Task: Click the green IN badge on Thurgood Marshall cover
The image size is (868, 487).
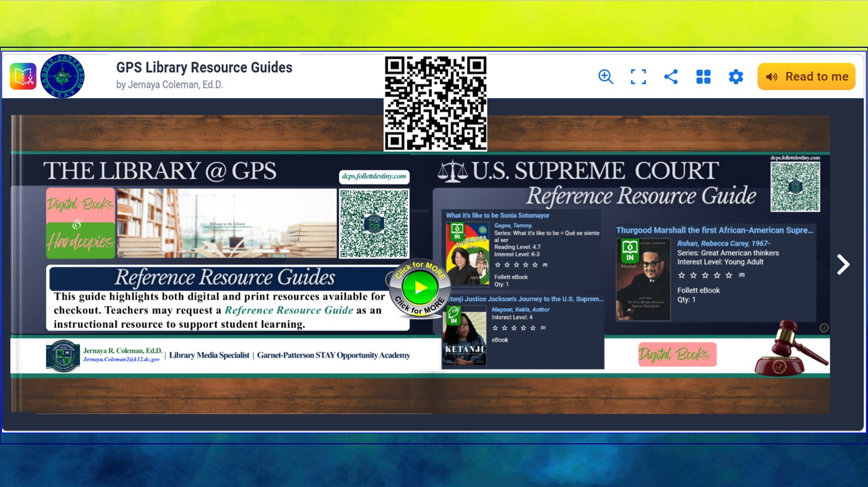Action: (x=630, y=251)
